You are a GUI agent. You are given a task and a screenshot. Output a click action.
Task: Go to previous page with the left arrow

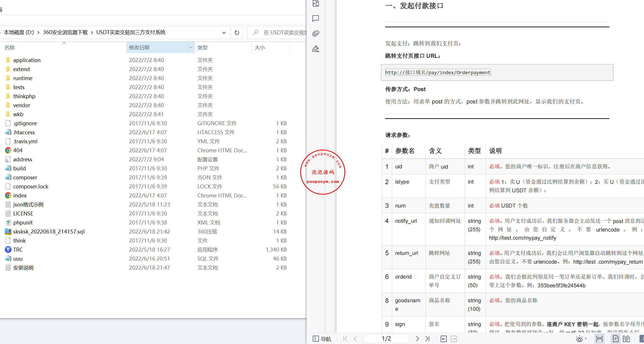(355, 339)
